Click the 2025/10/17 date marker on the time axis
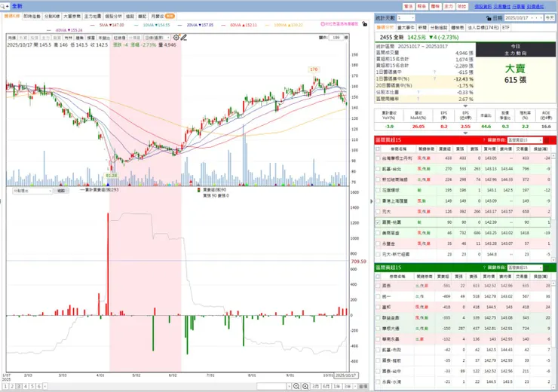This screenshot has width=558, height=392. tap(345, 375)
